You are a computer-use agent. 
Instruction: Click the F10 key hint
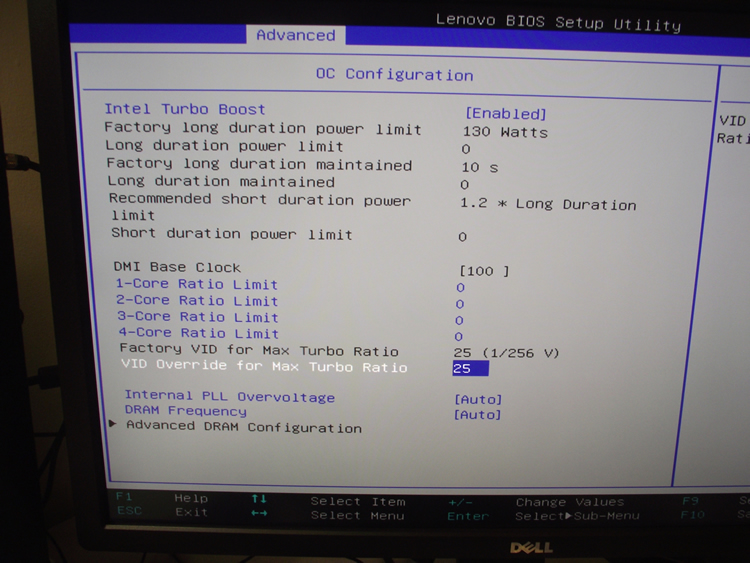click(692, 515)
